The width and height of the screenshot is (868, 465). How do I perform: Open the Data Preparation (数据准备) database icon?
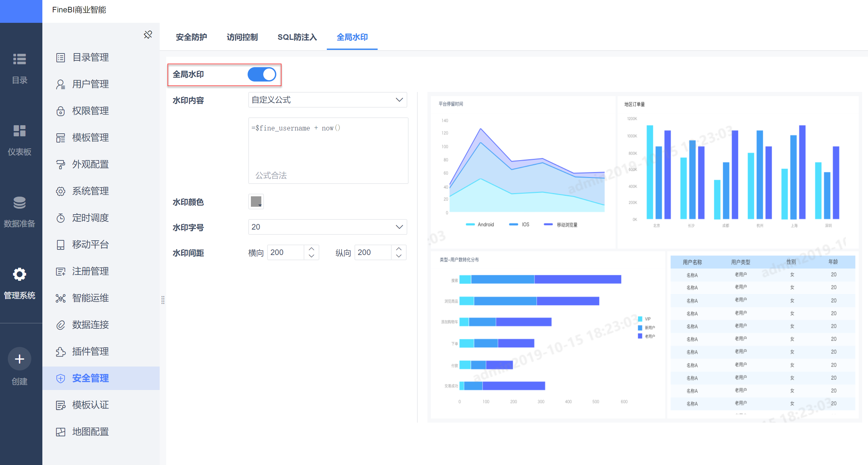click(x=20, y=202)
